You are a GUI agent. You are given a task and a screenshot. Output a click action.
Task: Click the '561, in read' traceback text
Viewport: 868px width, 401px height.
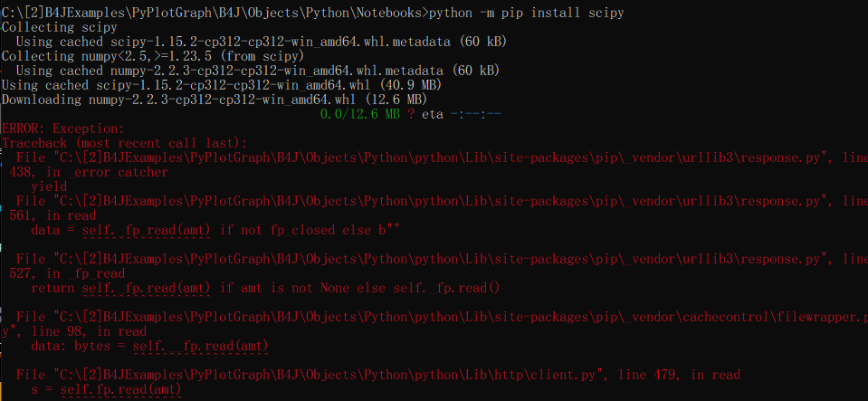pos(52,215)
